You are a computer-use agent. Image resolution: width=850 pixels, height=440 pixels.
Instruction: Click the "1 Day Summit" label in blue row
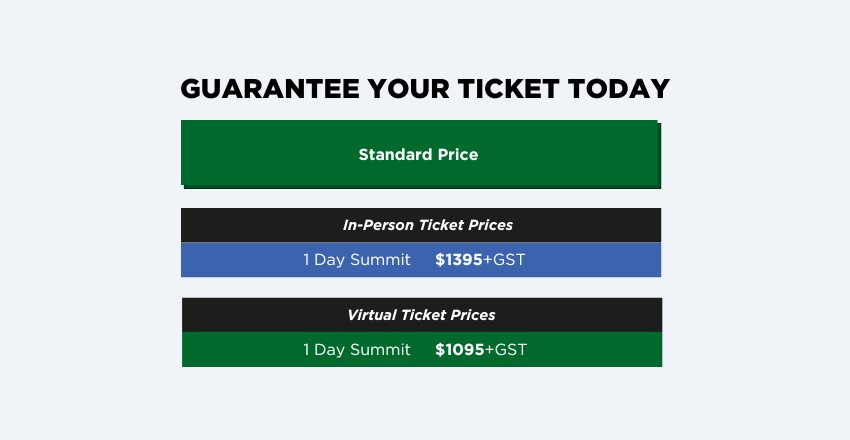pos(356,260)
